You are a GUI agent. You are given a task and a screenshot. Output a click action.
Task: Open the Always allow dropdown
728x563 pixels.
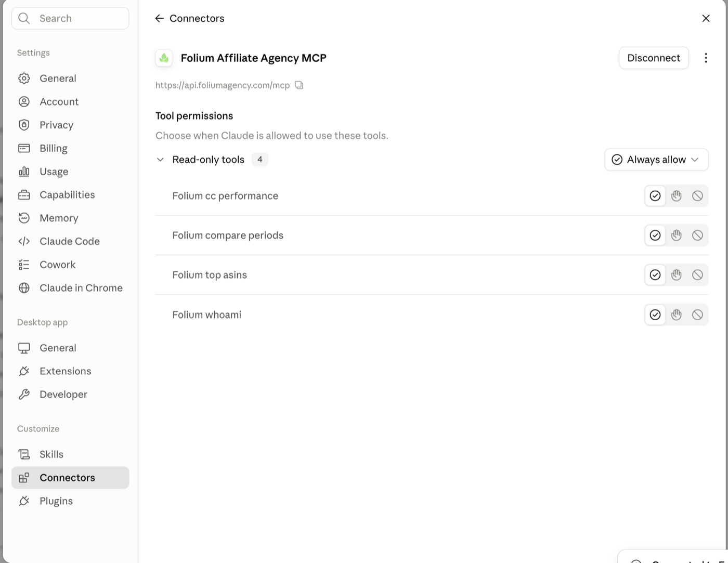656,160
